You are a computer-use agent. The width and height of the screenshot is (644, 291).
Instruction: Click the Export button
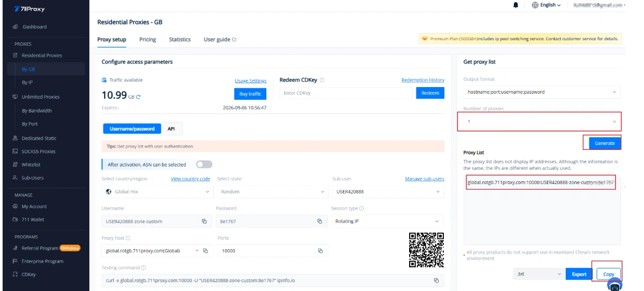point(579,274)
